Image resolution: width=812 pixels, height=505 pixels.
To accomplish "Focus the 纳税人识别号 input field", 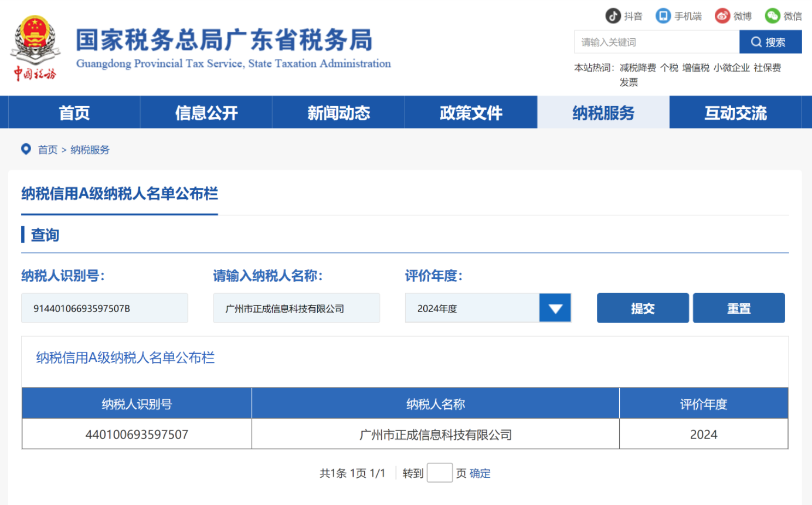I will click(x=104, y=308).
